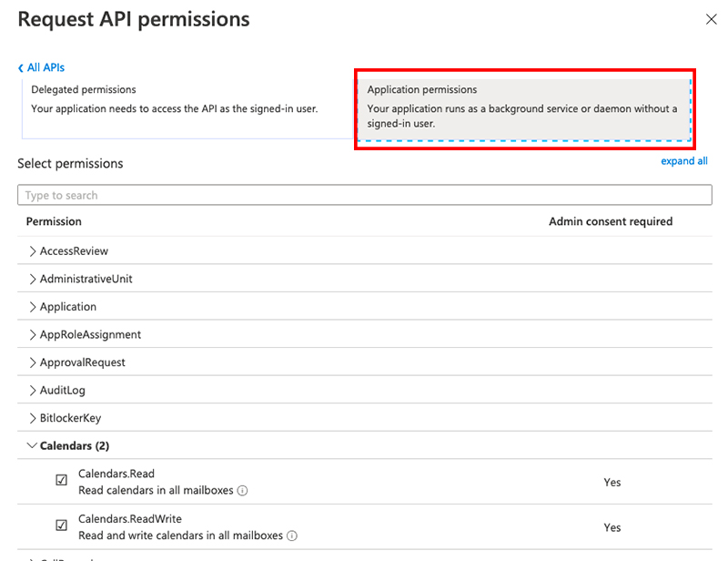Image resolution: width=728 pixels, height=561 pixels.
Task: Click the expand all link
Action: [x=684, y=161]
